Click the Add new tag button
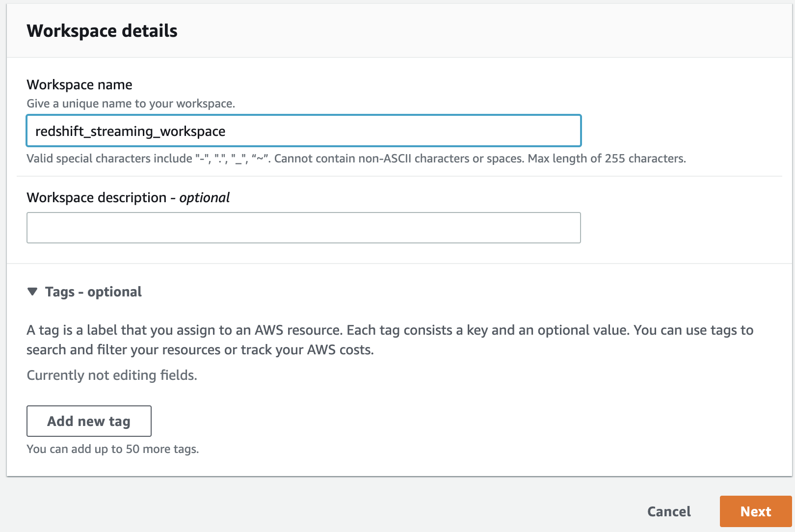Image resolution: width=795 pixels, height=532 pixels. pos(89,421)
